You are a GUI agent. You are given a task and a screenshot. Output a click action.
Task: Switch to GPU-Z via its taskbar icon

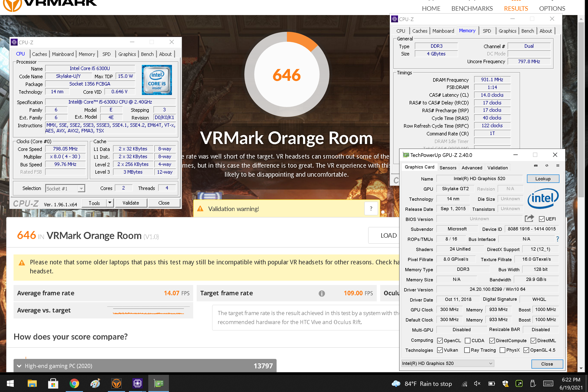(159, 383)
